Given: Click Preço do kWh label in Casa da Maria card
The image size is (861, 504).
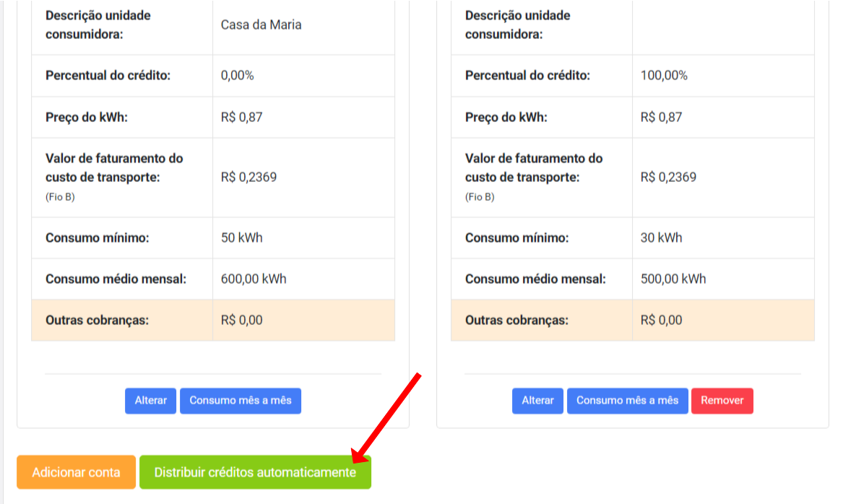Looking at the screenshot, I should (x=87, y=117).
